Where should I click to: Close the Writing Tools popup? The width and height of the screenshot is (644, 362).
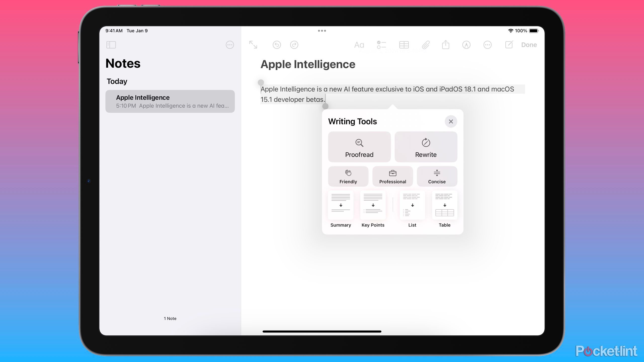[451, 121]
